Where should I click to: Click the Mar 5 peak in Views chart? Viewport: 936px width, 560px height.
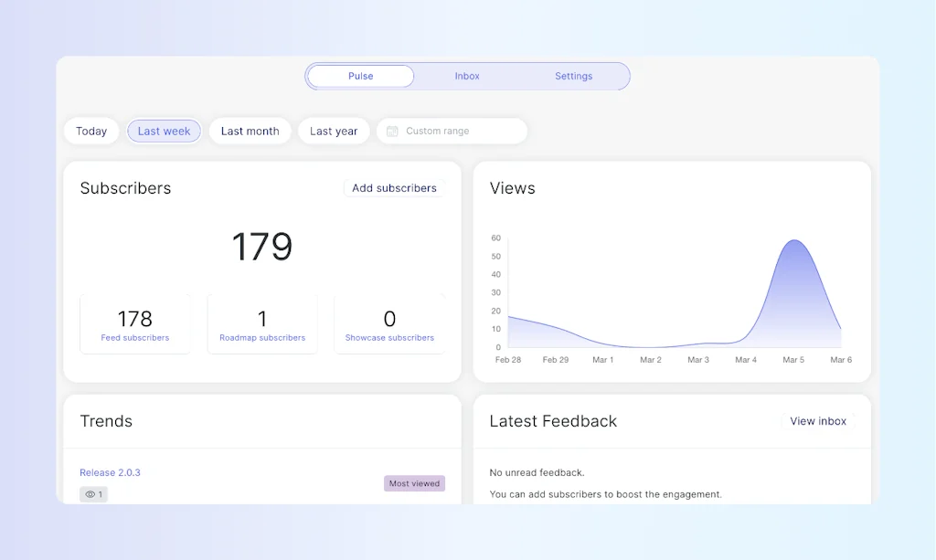[x=794, y=241]
